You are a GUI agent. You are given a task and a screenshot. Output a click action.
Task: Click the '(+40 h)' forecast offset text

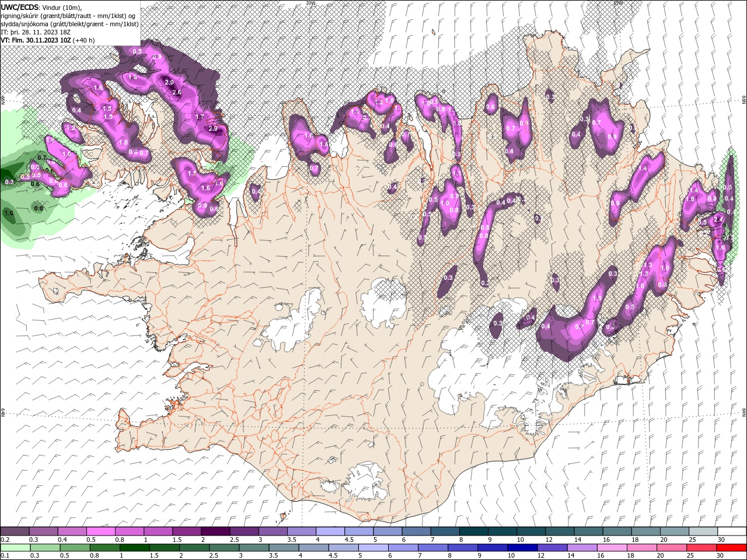83,40
